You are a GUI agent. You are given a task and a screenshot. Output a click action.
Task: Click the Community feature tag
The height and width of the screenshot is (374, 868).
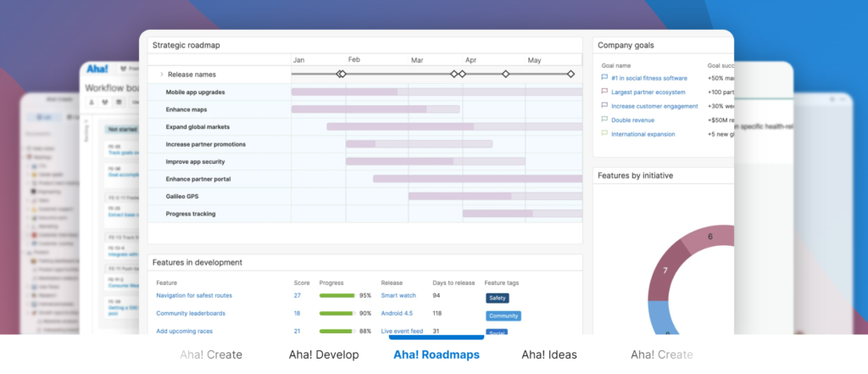pos(503,315)
